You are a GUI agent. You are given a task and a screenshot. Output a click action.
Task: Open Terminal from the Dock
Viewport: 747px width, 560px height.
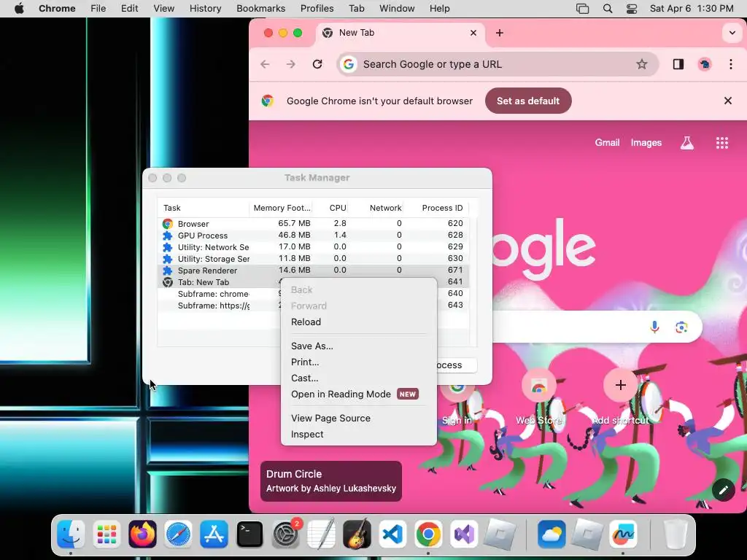tap(249, 534)
